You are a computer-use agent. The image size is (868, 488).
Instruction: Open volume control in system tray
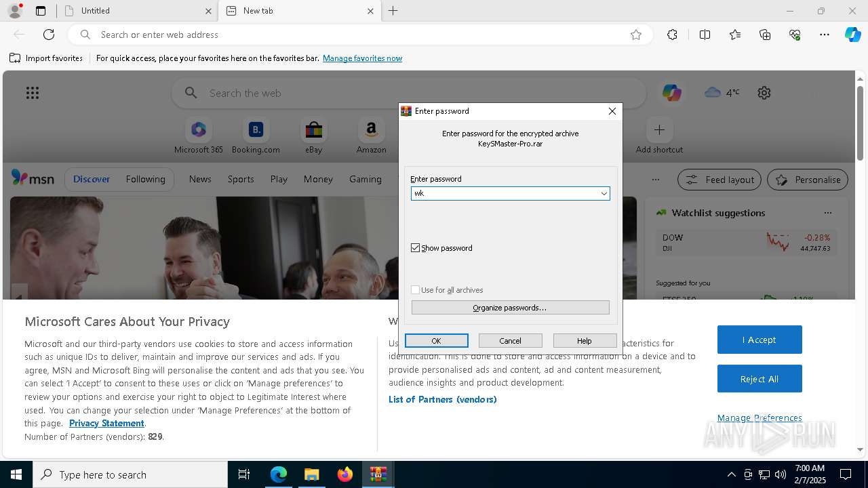click(781, 474)
